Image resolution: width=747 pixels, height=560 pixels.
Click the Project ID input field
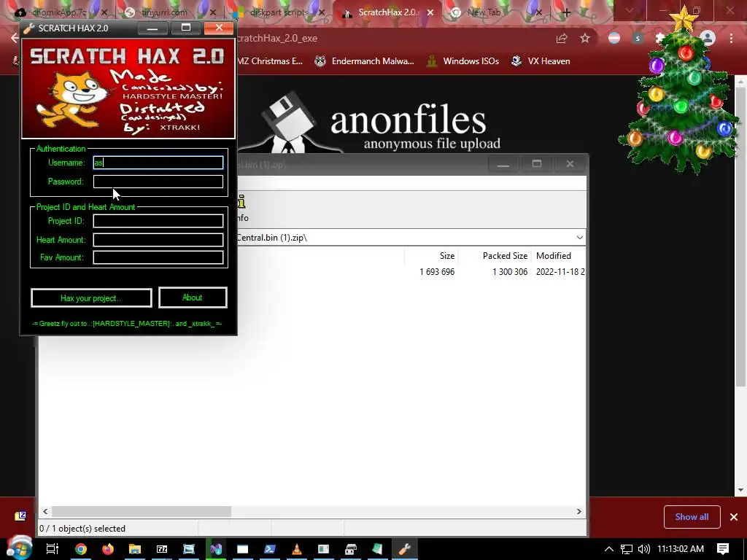click(158, 221)
